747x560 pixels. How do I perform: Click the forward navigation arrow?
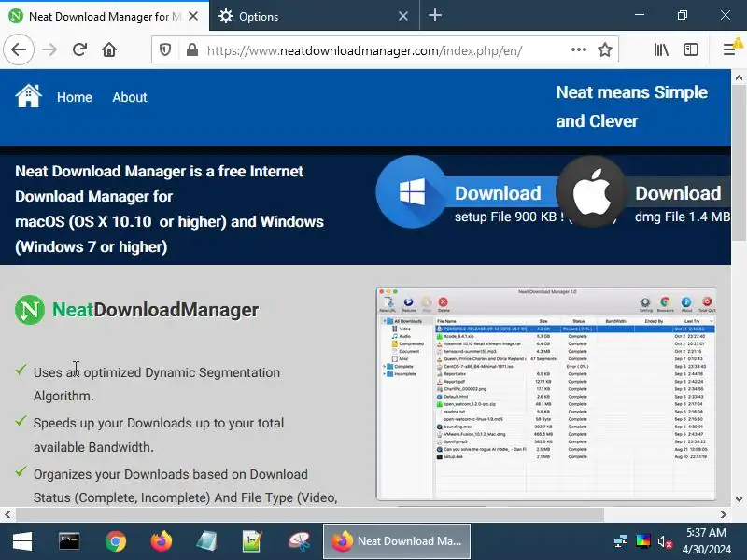49,49
